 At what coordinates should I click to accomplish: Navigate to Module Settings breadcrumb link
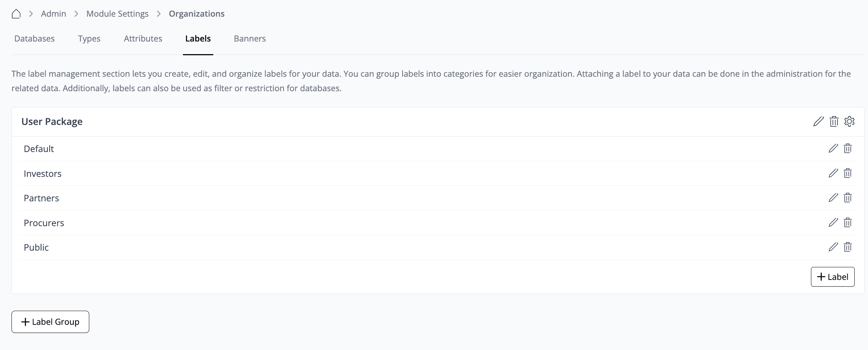(x=117, y=14)
